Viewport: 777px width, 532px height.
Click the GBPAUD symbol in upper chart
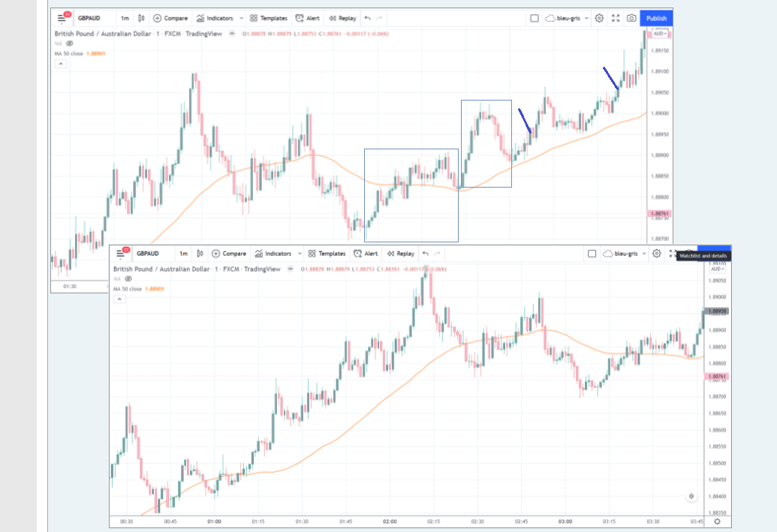[89, 18]
